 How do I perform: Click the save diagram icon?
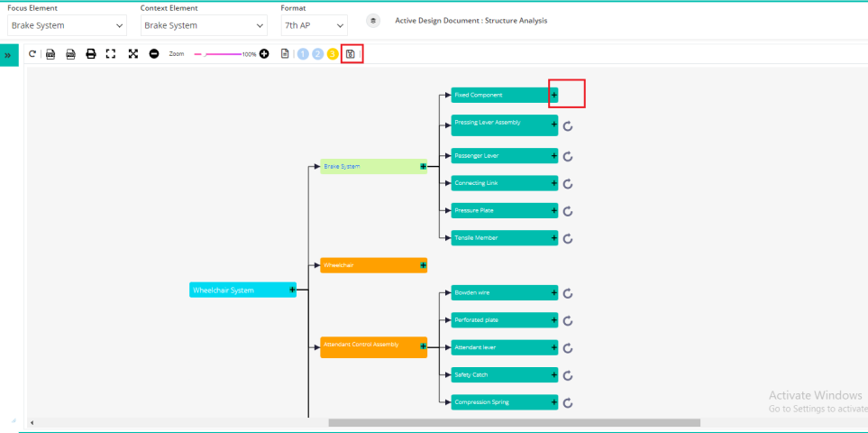(x=350, y=54)
